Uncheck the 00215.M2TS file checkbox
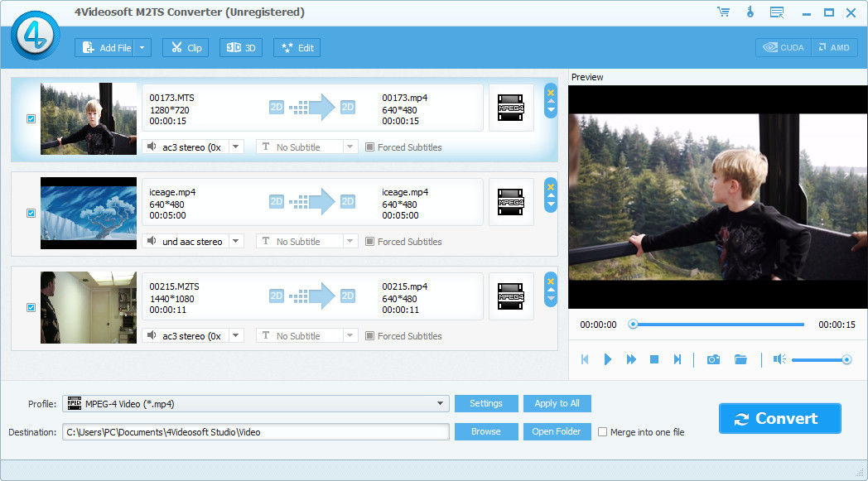Image resolution: width=868 pixels, height=481 pixels. pos(31,307)
